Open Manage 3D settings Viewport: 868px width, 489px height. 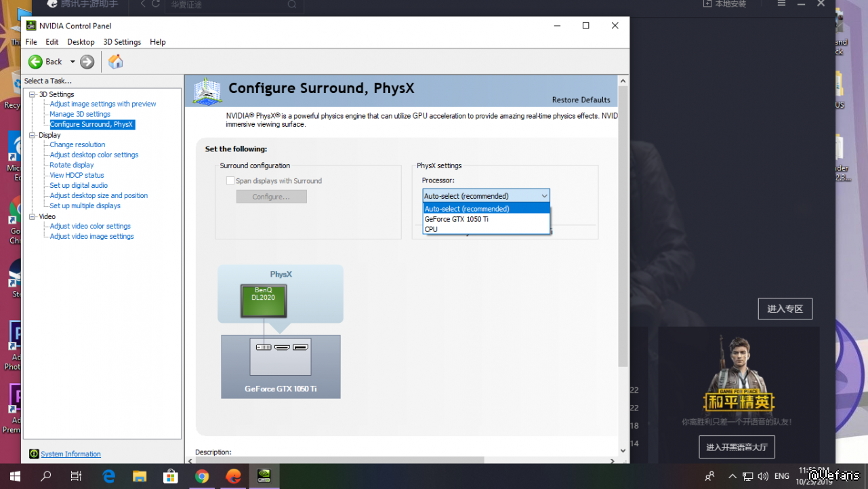click(x=80, y=114)
